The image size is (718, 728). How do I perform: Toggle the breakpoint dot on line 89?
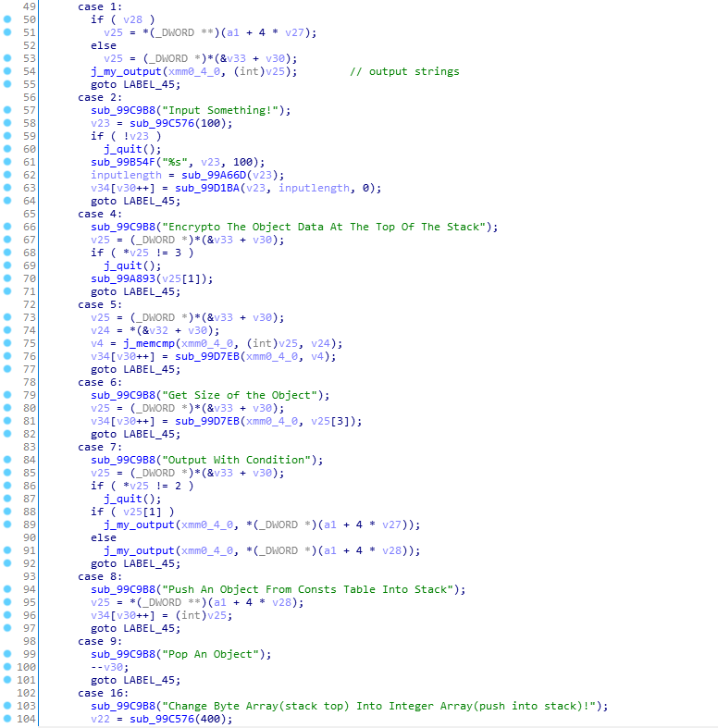coord(7,524)
